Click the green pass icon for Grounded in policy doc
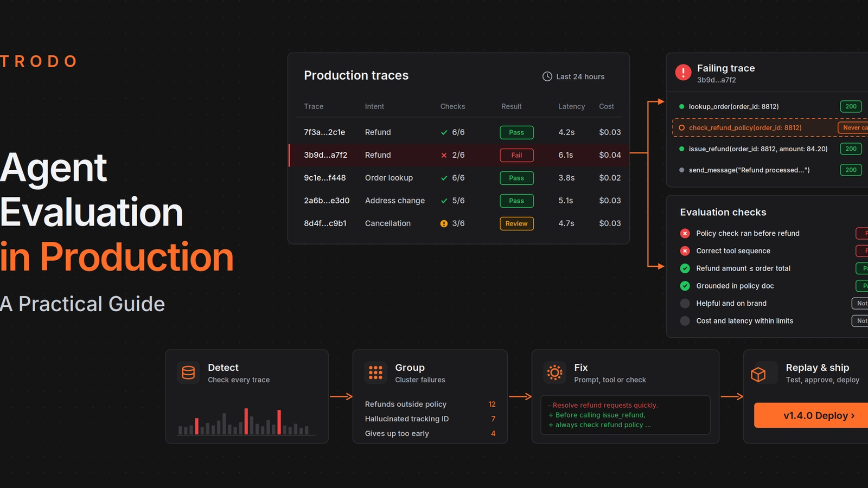 coord(685,286)
